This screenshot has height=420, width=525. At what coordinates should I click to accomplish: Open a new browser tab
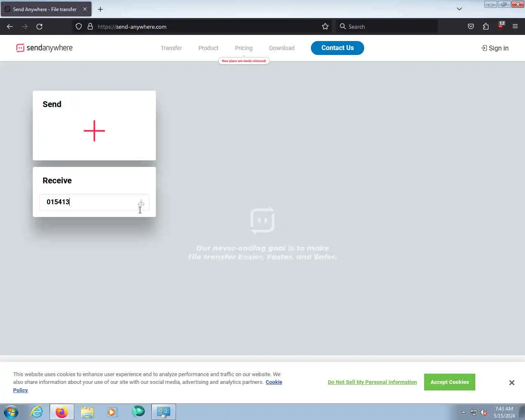tap(100, 9)
